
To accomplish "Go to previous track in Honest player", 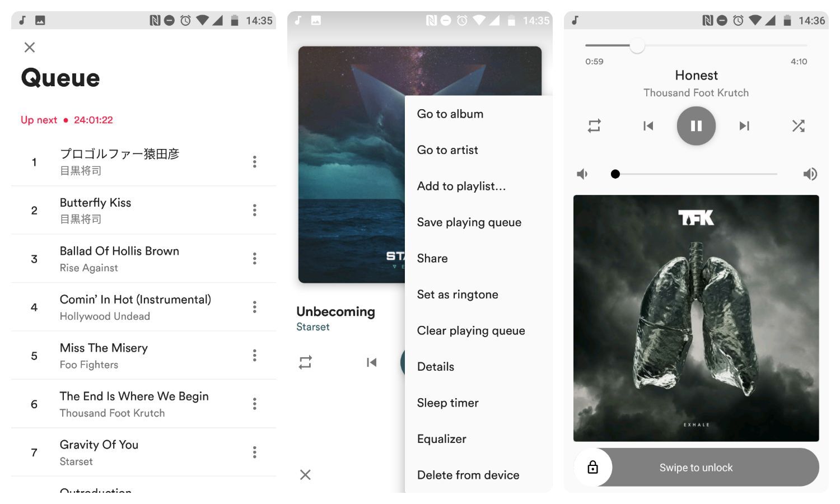I will [x=648, y=126].
